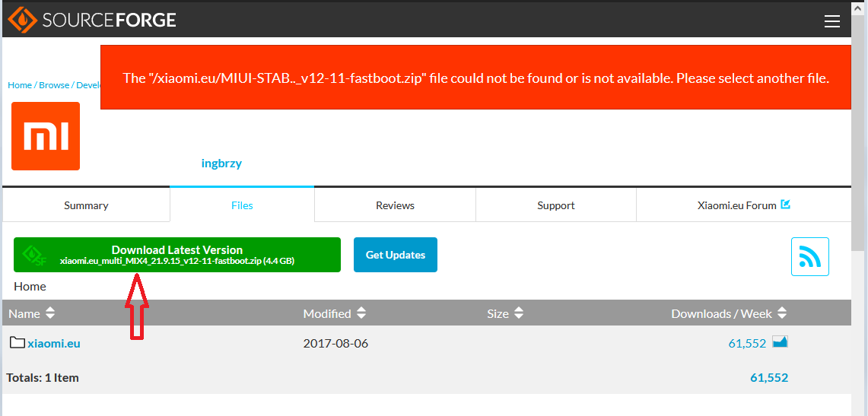The image size is (868, 416).
Task: Open the xiaomi.eu folder link
Action: tap(54, 344)
